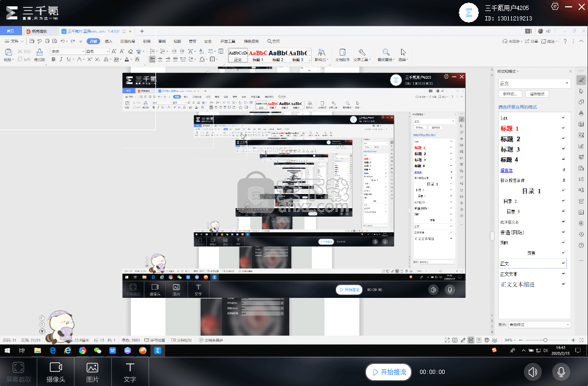Decrease the font size
This screenshot has width=588, height=386.
click(x=122, y=51)
